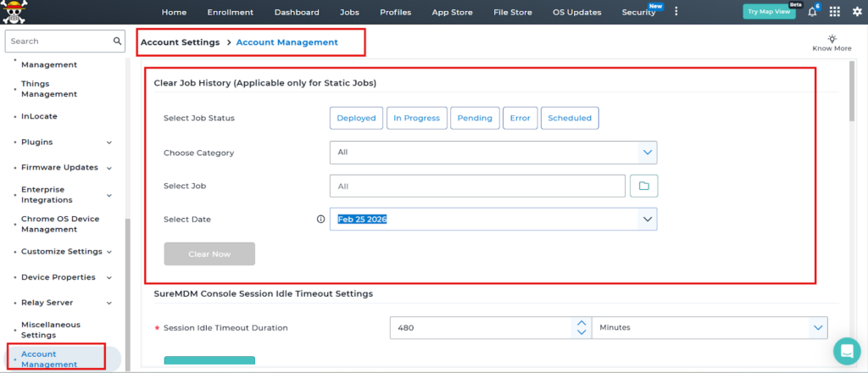This screenshot has width=868, height=373.
Task: Open the Know More lightbulb icon
Action: 832,39
